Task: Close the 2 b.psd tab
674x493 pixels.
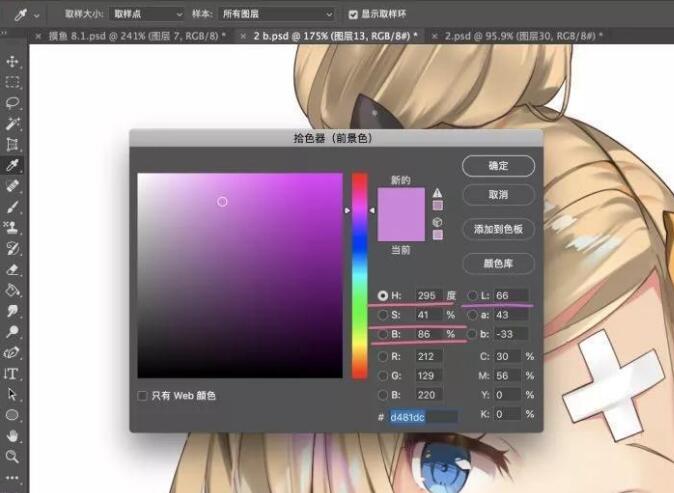Action: [243, 37]
